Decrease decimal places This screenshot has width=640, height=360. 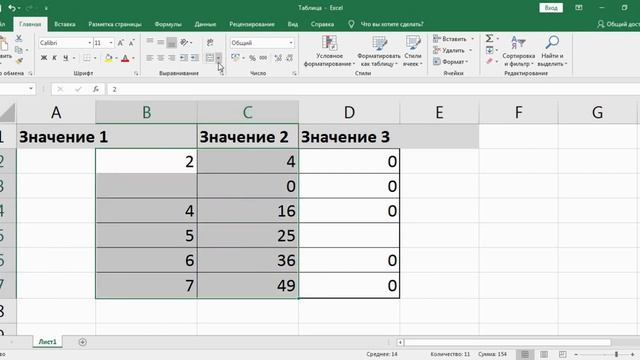[289, 58]
